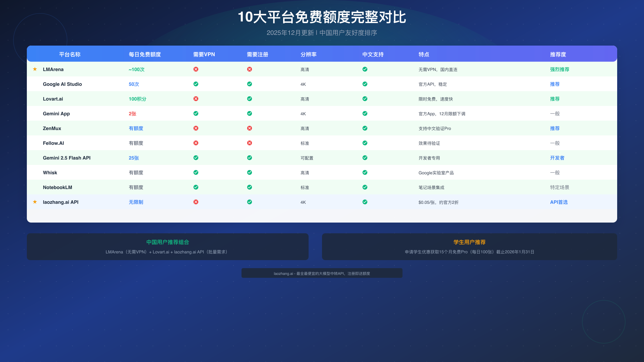Click ZenMux's red registration cross icon
The width and height of the screenshot is (644, 362).
point(250,128)
